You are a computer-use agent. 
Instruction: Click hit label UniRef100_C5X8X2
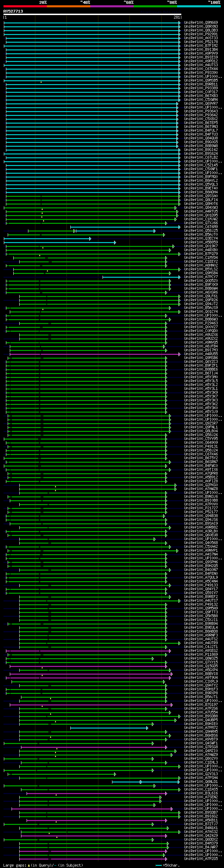tap(201, 119)
